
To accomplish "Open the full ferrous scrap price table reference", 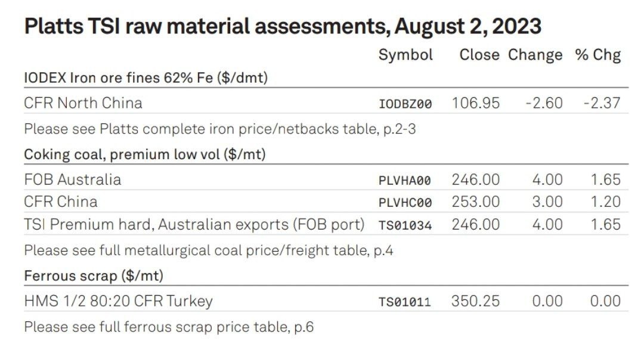I will [x=169, y=327].
